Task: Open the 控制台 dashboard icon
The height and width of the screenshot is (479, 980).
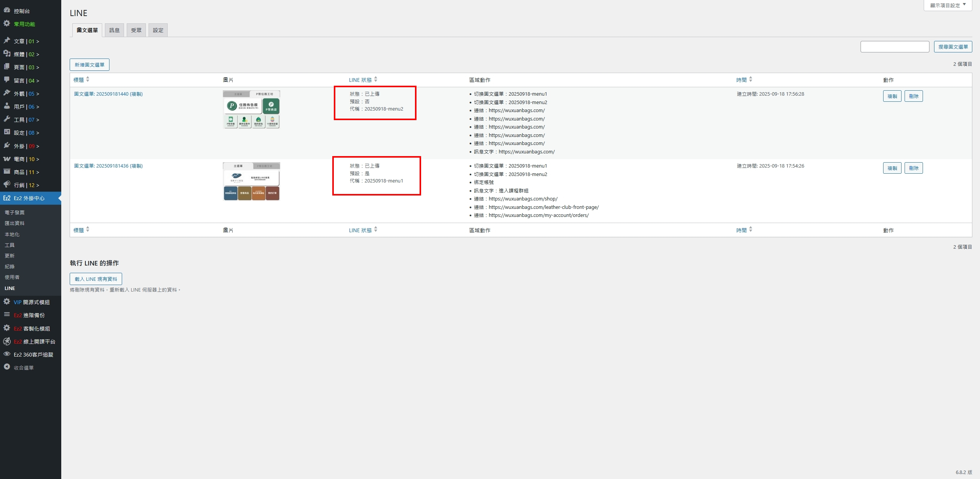Action: tap(7, 10)
